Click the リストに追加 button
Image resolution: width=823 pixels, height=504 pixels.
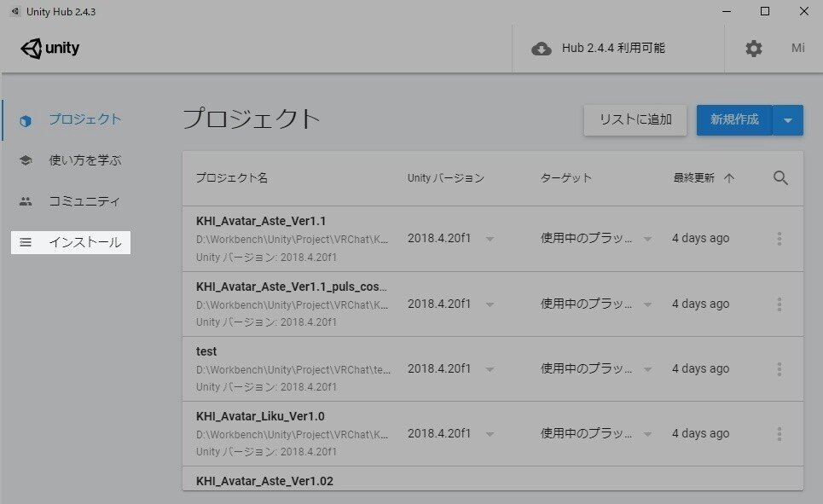tap(635, 119)
